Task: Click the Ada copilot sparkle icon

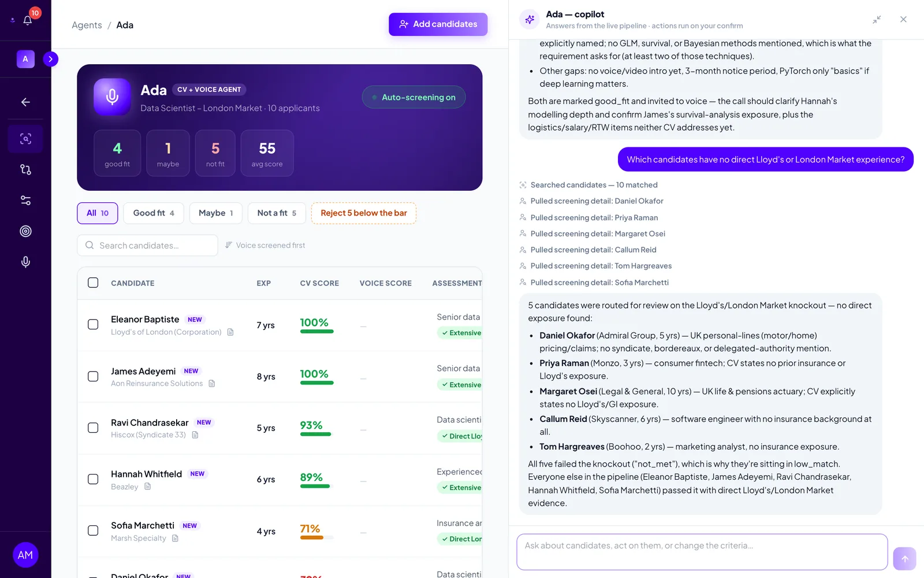Action: tap(530, 20)
